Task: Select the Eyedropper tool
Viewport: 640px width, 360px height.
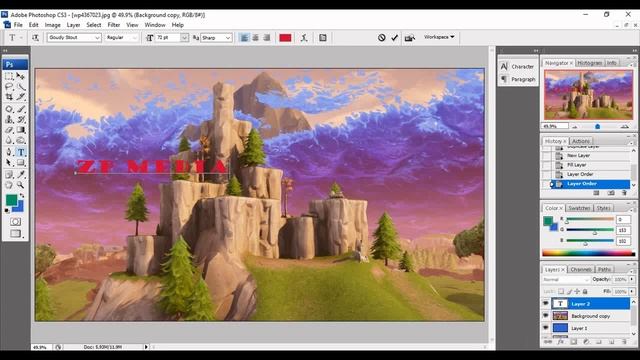Action: (x=21, y=175)
